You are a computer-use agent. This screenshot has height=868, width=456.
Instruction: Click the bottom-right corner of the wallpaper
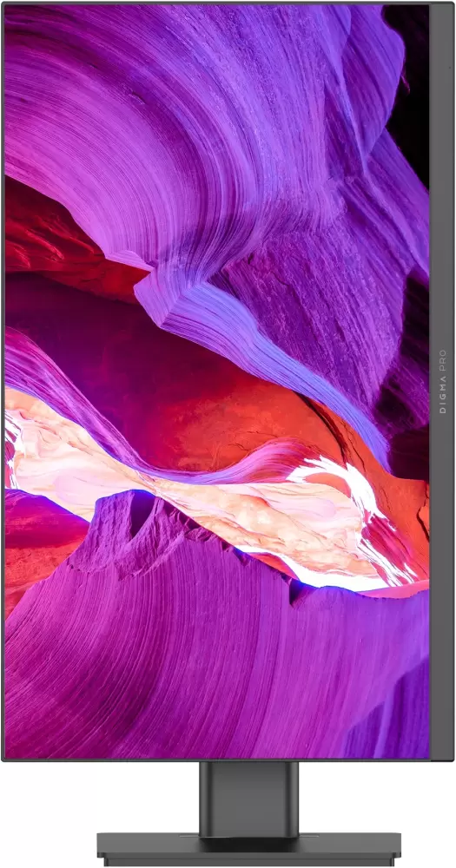pos(425,753)
